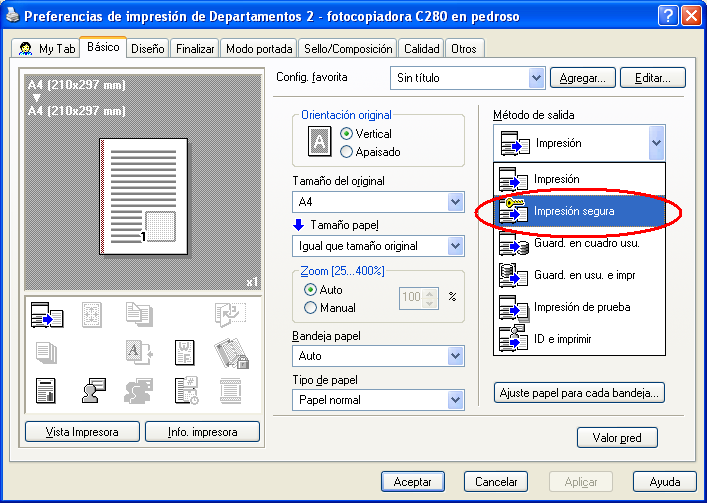
Task: Click the greyed account track people icon
Action: pyautogui.click(x=139, y=390)
